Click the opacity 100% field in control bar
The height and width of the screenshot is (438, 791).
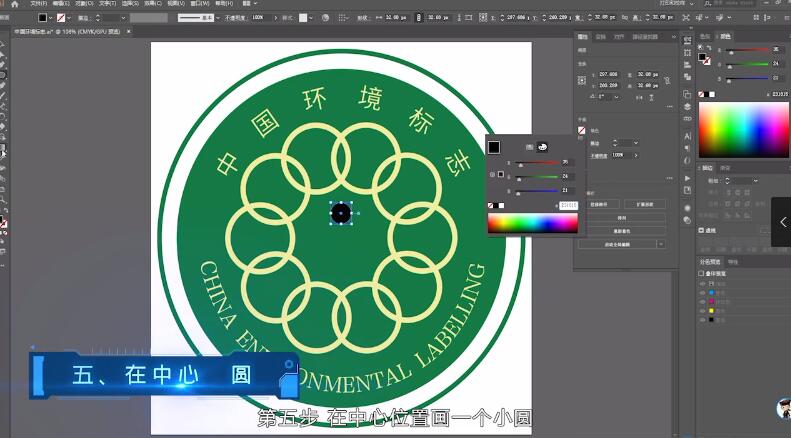pos(261,18)
